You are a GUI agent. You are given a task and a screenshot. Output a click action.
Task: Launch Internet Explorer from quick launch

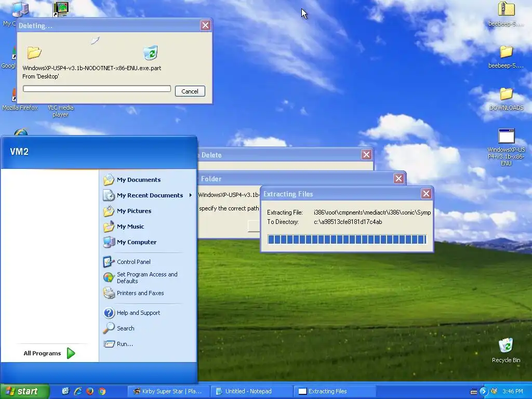pyautogui.click(x=78, y=391)
